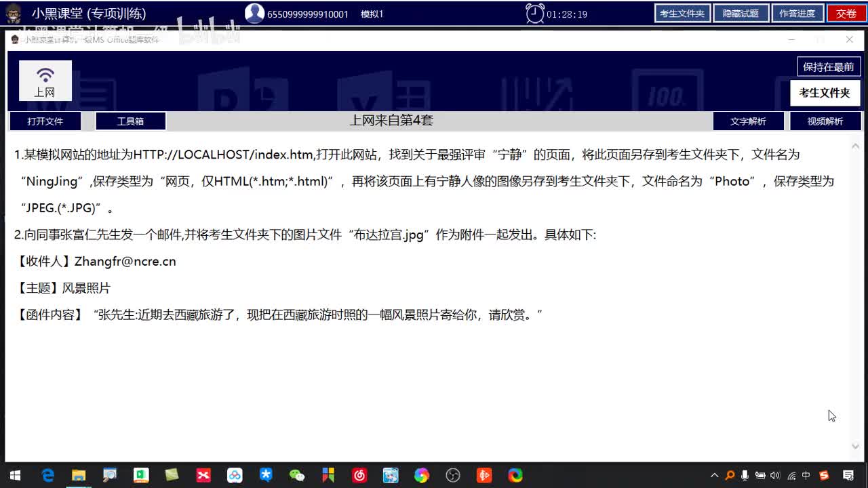The image size is (868, 488).
Task: Click the 模拟1 label
Action: 372,14
